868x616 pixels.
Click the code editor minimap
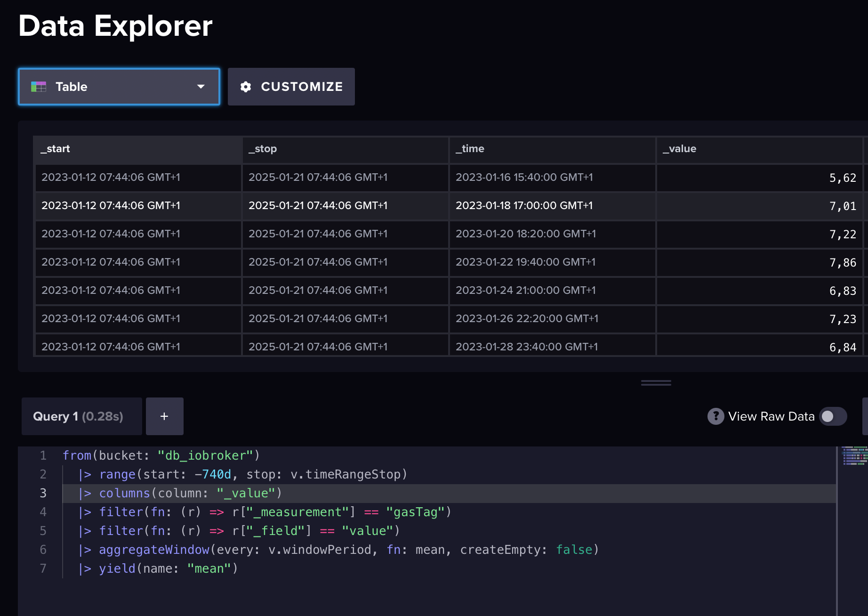click(854, 456)
